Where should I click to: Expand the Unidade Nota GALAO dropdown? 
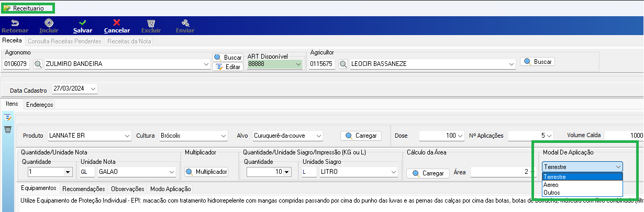point(172,172)
